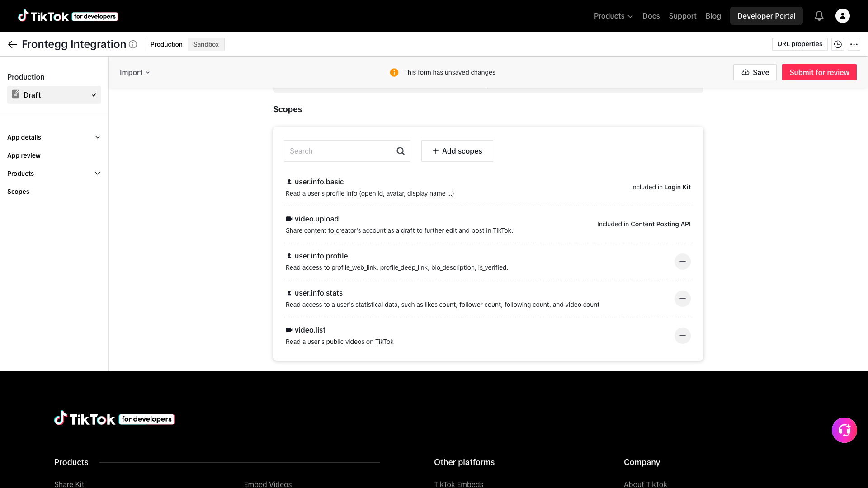Click the footer TikTok for developers logo
Image resolution: width=868 pixels, height=488 pixels.
tap(114, 419)
